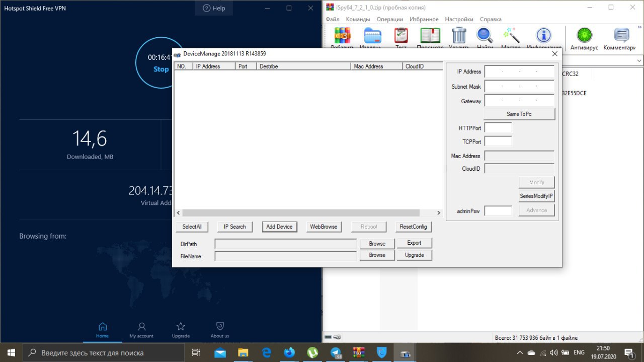Click the device list scroll-right arrow
Screen dimensions: 644x362
click(x=438, y=213)
